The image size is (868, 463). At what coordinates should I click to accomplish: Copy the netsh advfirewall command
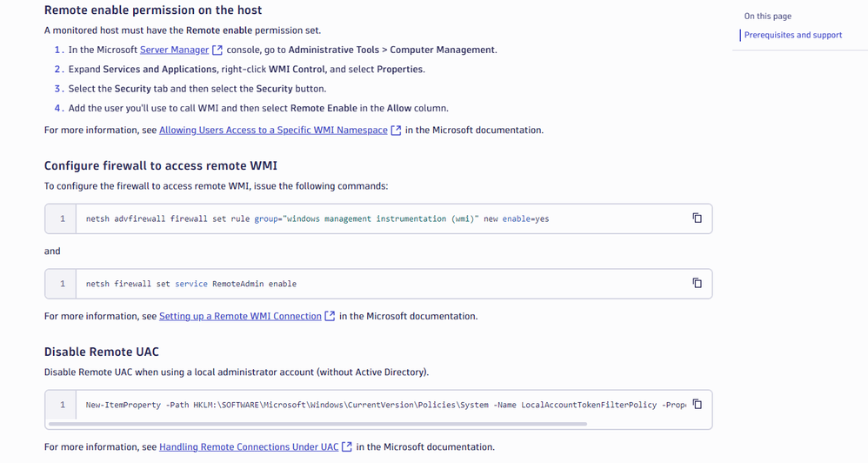point(697,218)
